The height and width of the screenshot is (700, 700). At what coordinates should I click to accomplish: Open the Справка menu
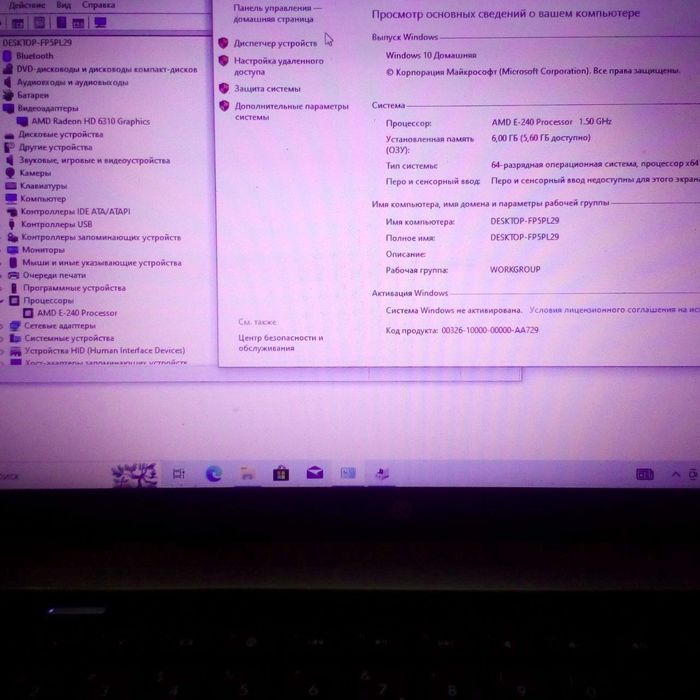[98, 5]
